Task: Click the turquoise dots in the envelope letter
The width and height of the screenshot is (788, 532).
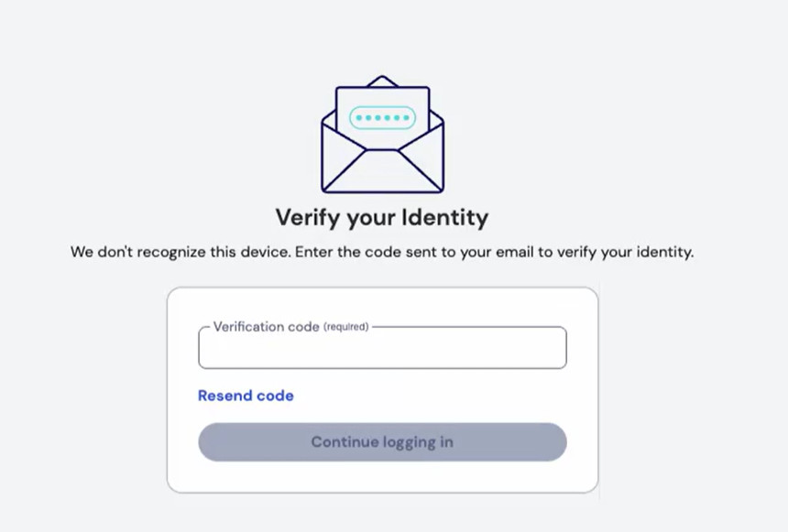Action: 382,118
